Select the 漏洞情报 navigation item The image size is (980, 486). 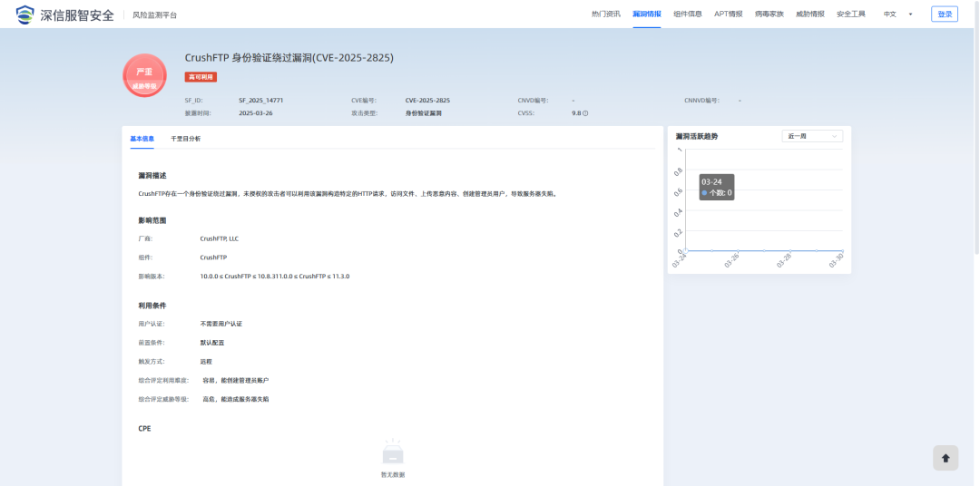646,15
